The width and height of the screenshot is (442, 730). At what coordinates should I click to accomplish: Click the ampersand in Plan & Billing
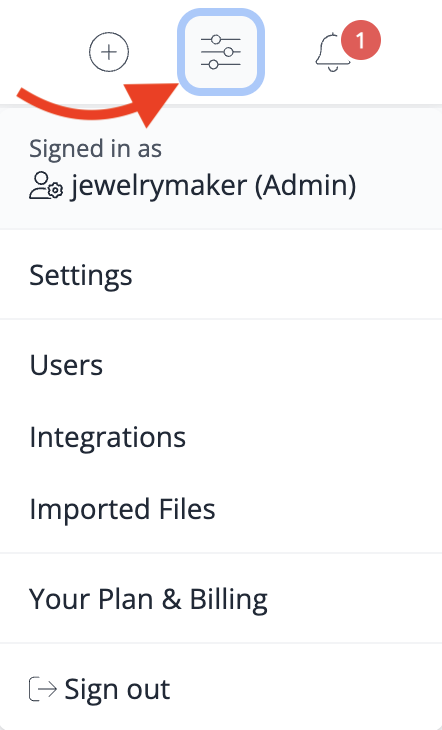pos(171,599)
